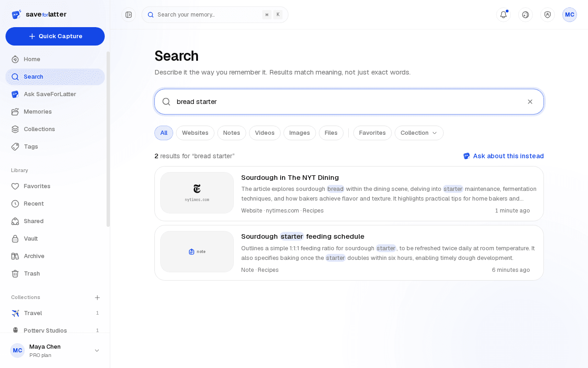588x368 pixels.
Task: Click the note result thumbnail
Action: pos(197,252)
